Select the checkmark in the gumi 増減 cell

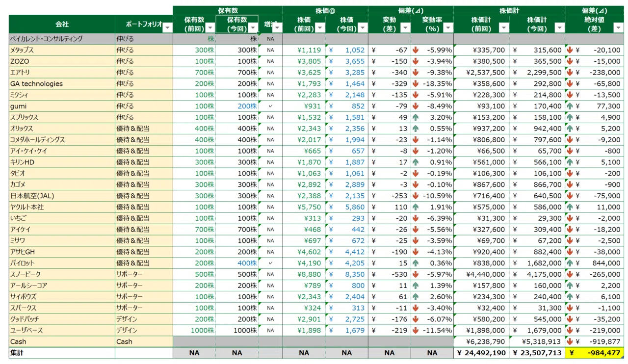[270, 106]
